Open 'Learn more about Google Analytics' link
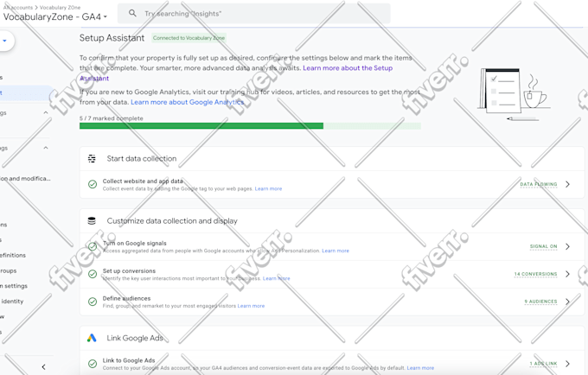The width and height of the screenshot is (588, 375). coord(187,102)
